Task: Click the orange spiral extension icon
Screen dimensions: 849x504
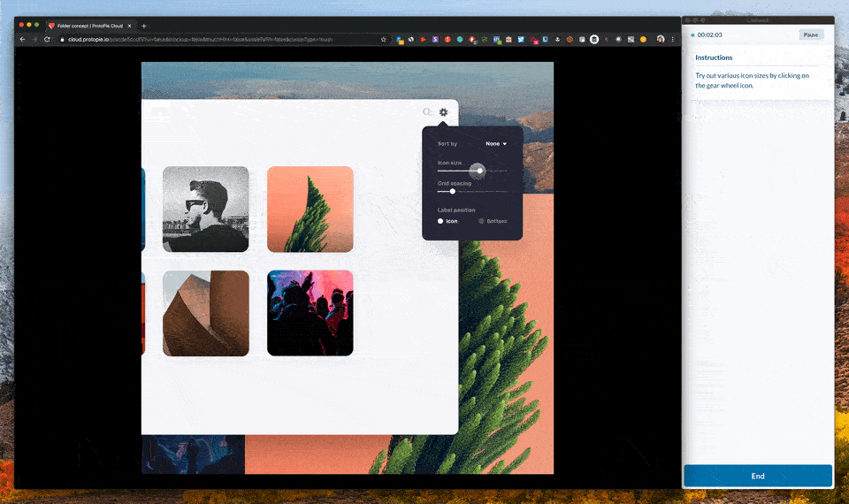Action: click(x=570, y=40)
